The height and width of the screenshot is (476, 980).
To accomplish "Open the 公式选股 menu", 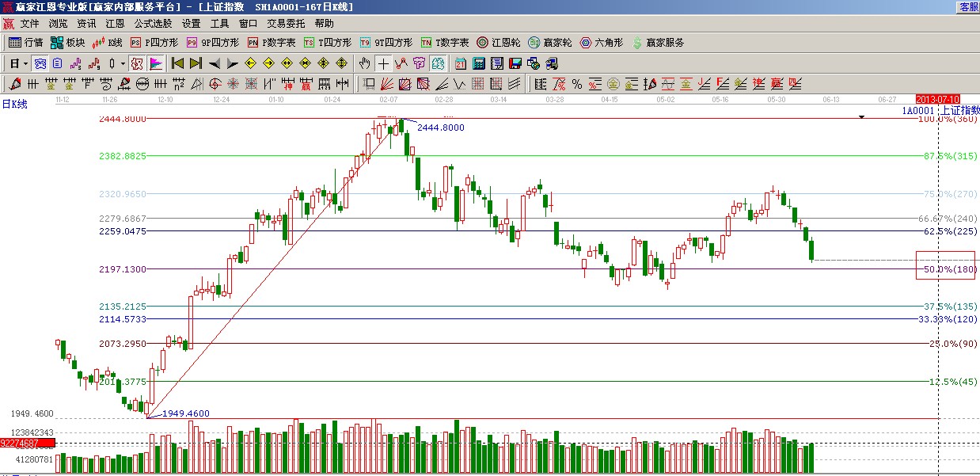I will coord(152,24).
